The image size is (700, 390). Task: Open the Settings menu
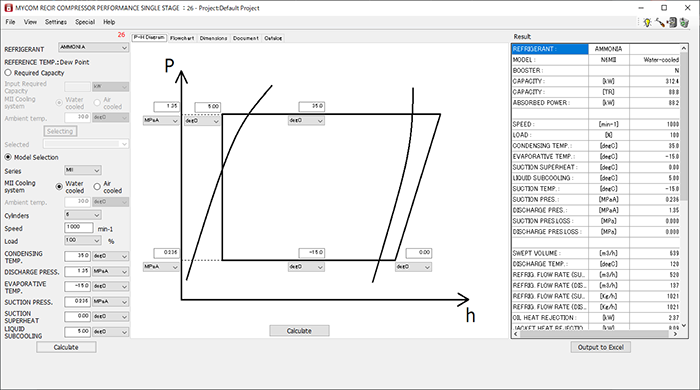coord(56,22)
